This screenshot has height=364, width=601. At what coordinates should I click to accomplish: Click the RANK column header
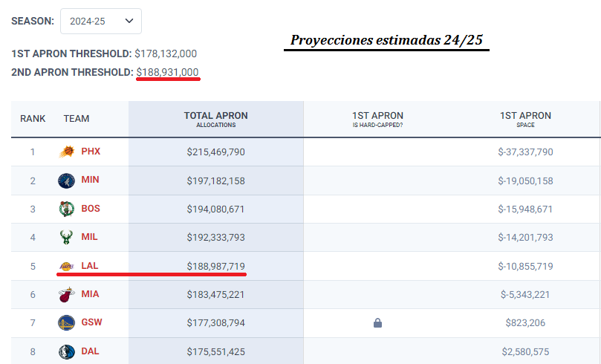pos(33,119)
